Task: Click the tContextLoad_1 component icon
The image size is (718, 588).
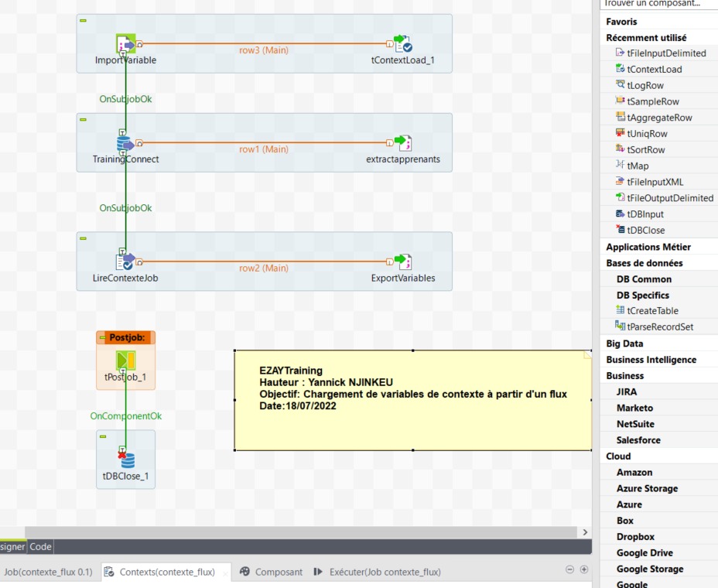Action: [x=402, y=44]
